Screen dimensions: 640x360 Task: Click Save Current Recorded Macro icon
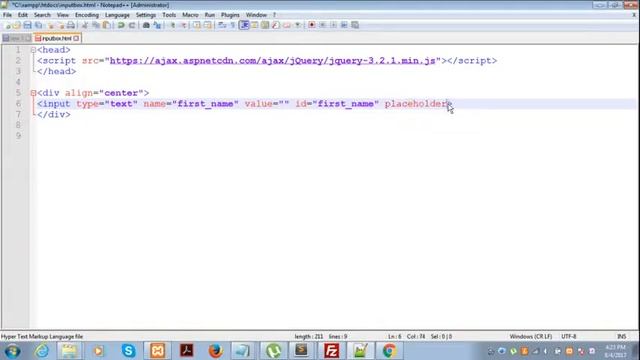pos(355,25)
